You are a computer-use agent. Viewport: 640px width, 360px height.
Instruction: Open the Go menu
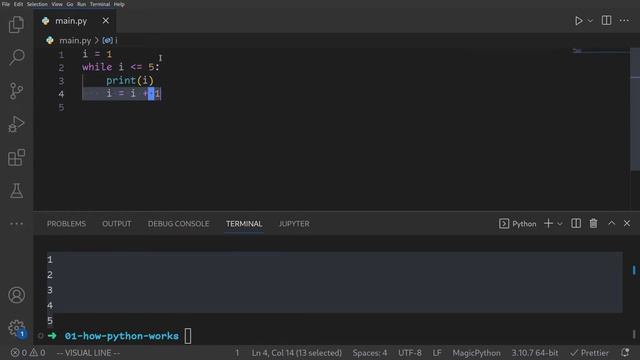click(x=70, y=4)
